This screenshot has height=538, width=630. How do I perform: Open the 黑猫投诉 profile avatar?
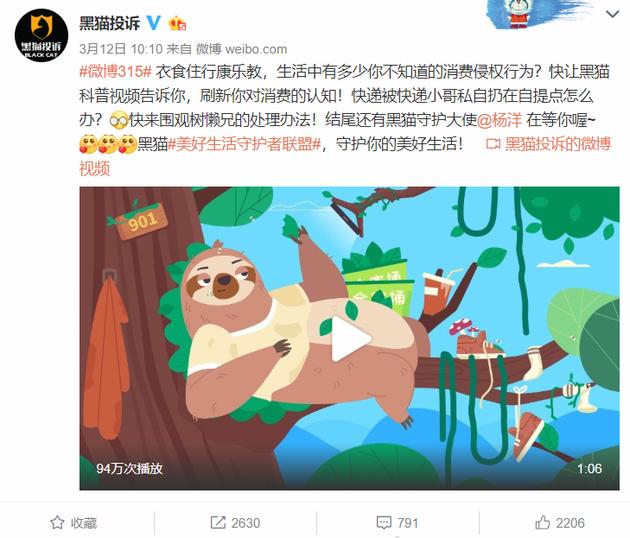[41, 35]
